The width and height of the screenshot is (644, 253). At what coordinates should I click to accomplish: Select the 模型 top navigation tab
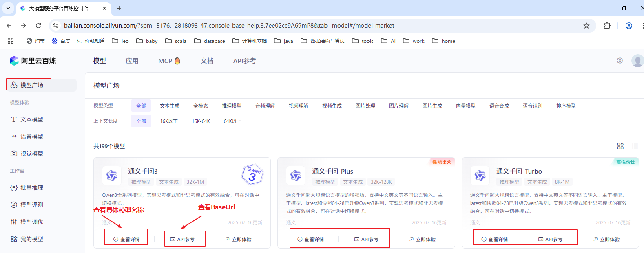click(x=100, y=61)
